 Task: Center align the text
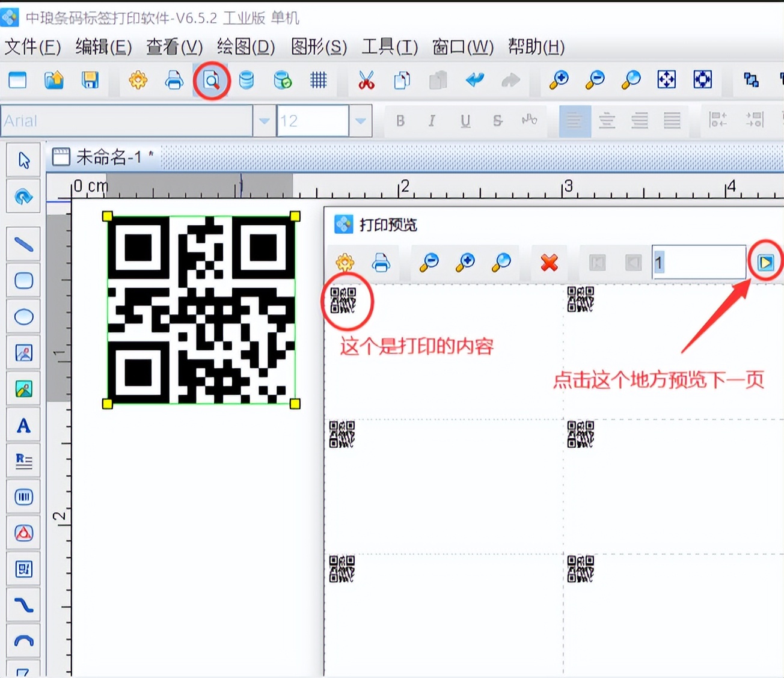point(607,121)
